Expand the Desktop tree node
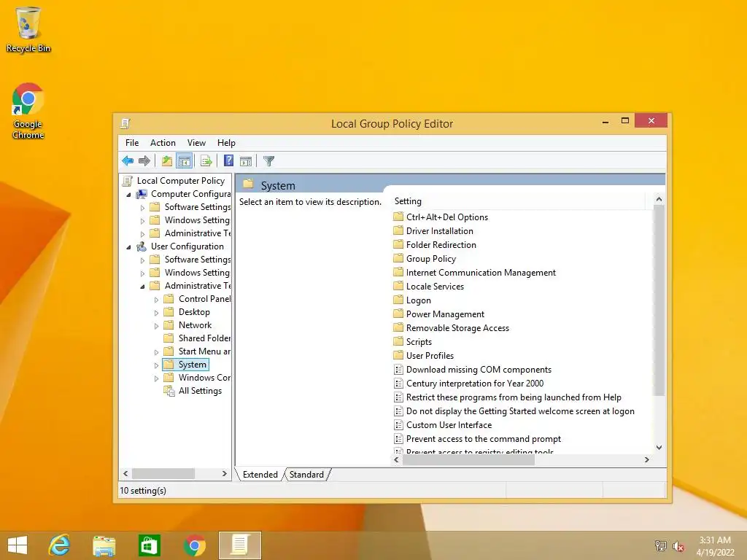Image resolution: width=747 pixels, height=560 pixels. coord(156,313)
